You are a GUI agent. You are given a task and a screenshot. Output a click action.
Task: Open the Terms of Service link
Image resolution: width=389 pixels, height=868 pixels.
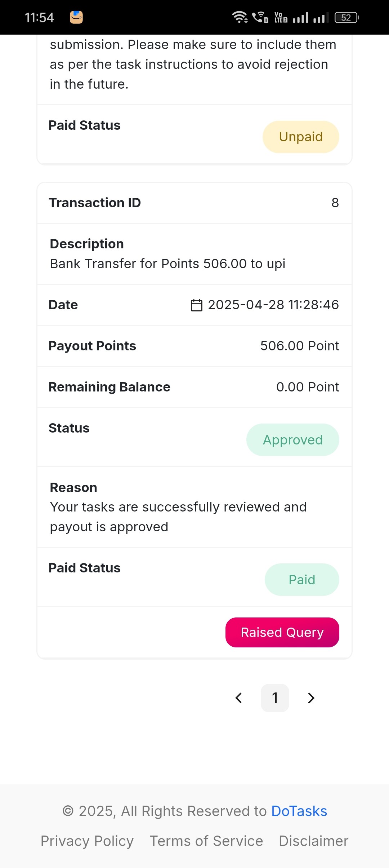pyautogui.click(x=206, y=841)
